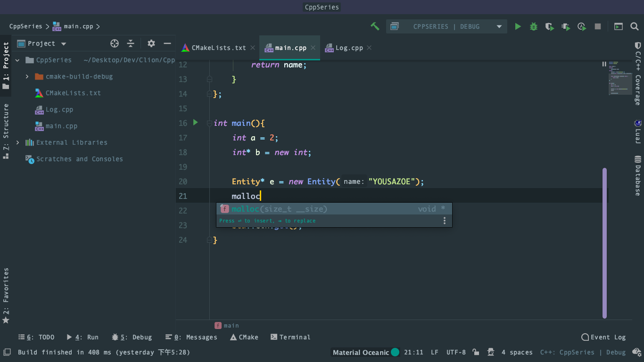
Task: Click the read-only lock icon in status bar
Action: tap(476, 352)
